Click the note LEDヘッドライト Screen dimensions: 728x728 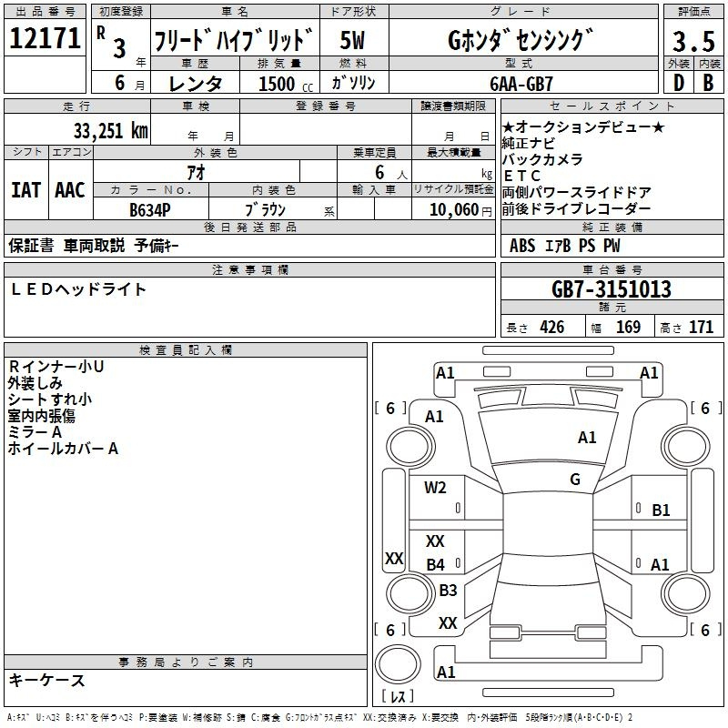click(78, 289)
